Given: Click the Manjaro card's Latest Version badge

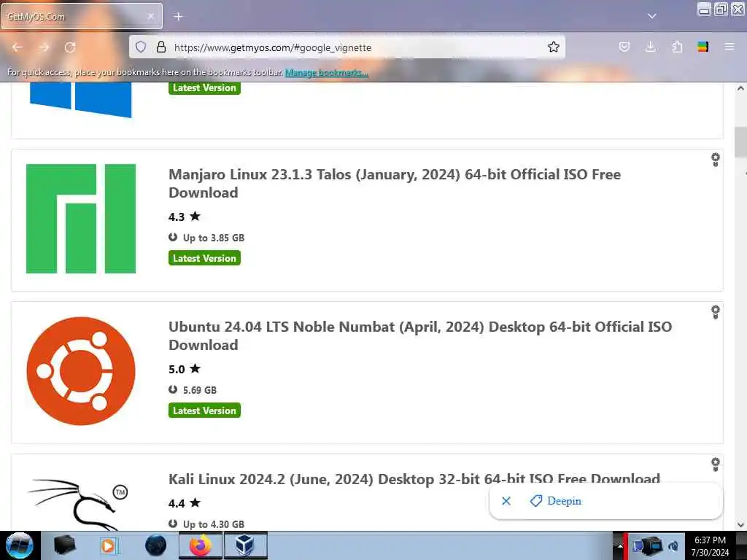Looking at the screenshot, I should (204, 258).
